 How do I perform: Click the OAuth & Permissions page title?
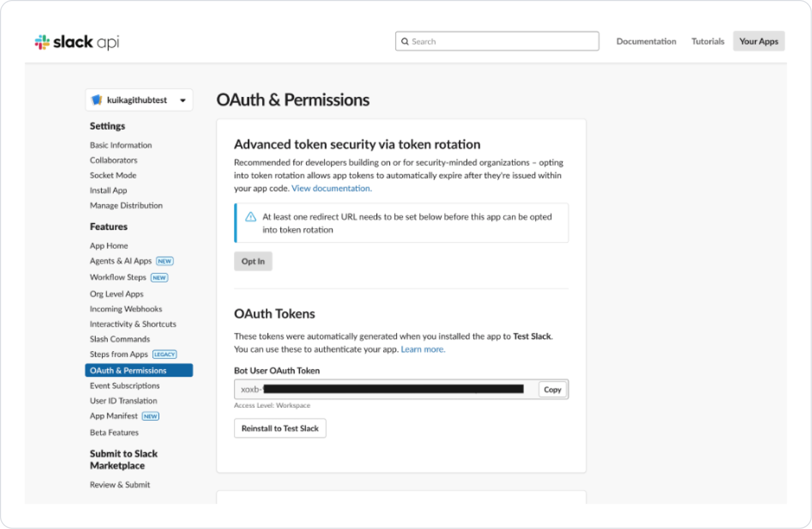pyautogui.click(x=293, y=100)
